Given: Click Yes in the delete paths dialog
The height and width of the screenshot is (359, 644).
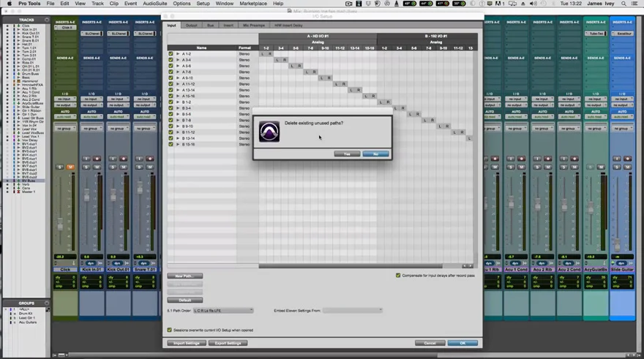Looking at the screenshot, I should tap(347, 154).
